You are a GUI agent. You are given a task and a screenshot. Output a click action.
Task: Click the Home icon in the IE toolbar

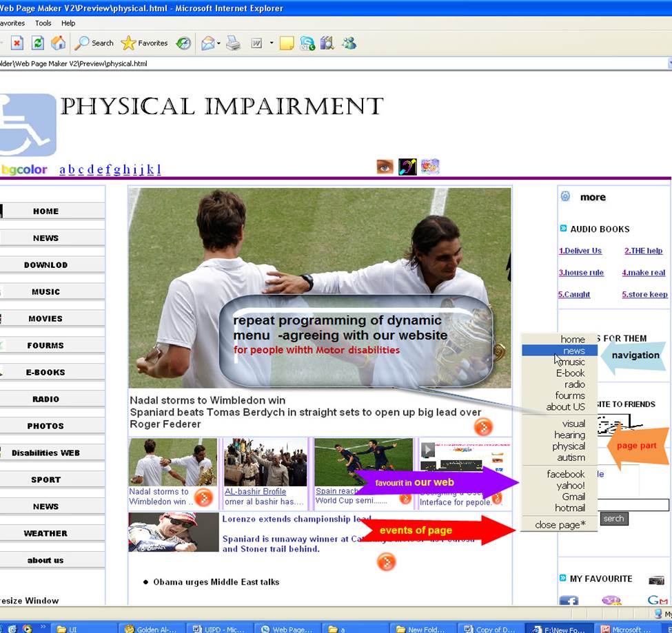click(59, 43)
